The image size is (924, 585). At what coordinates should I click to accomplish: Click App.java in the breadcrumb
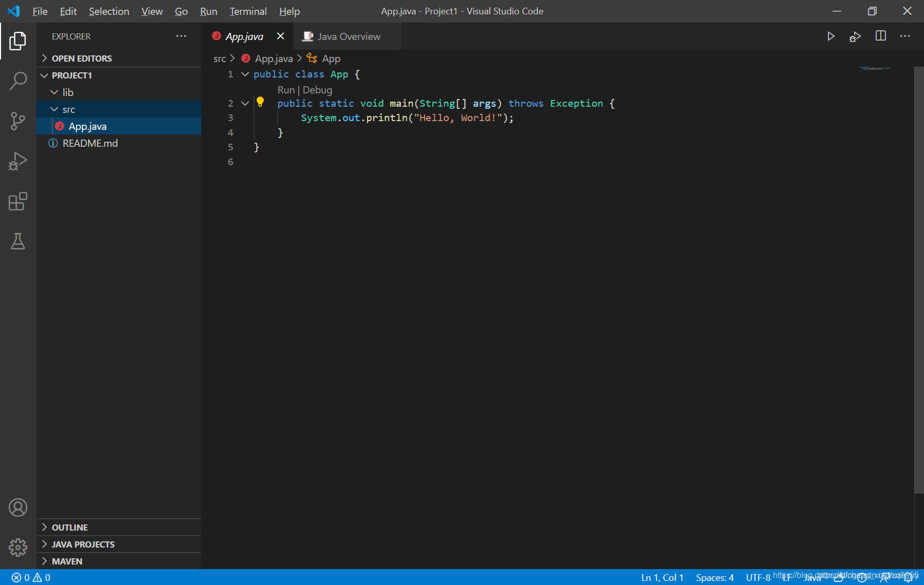coord(267,59)
